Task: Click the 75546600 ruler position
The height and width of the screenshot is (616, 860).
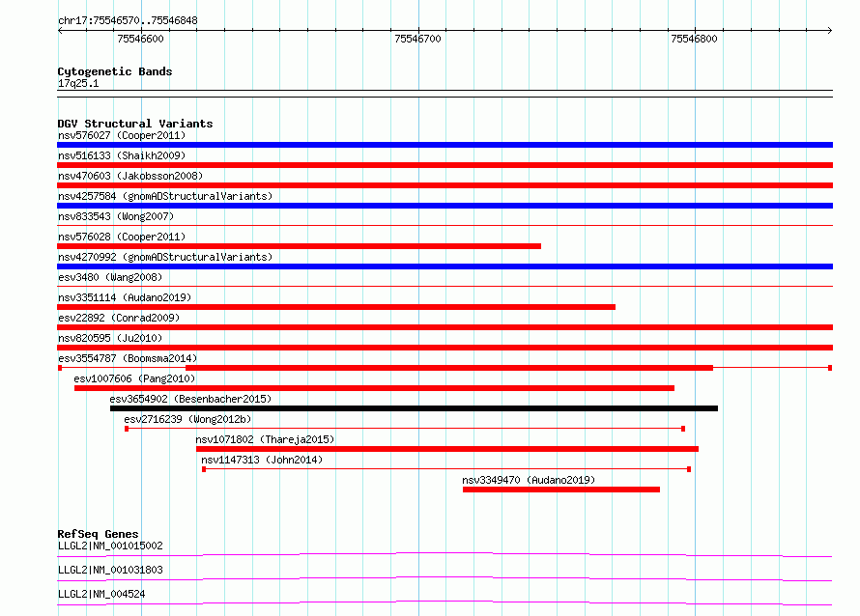Action: tap(140, 39)
